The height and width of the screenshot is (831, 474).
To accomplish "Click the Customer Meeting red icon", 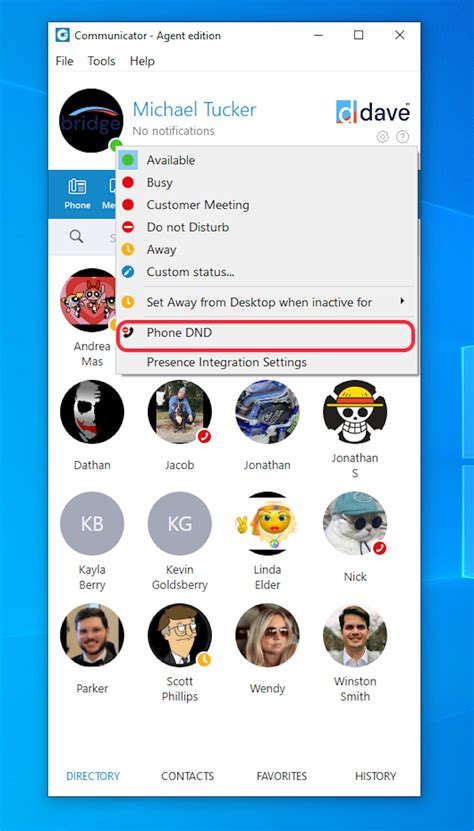I will coord(128,205).
